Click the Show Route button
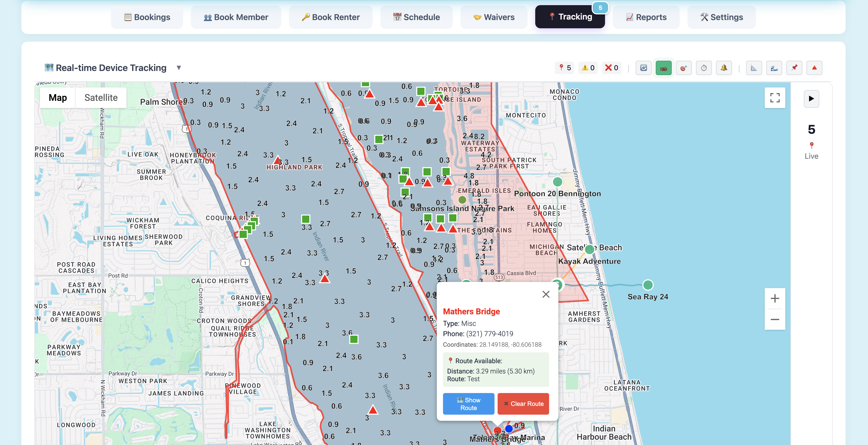This screenshot has width=868, height=445. 468,404
